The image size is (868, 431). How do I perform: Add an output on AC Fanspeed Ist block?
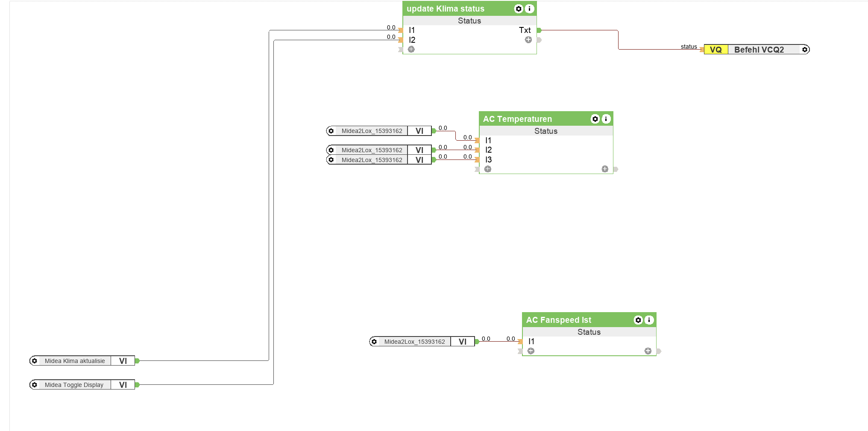[648, 351]
